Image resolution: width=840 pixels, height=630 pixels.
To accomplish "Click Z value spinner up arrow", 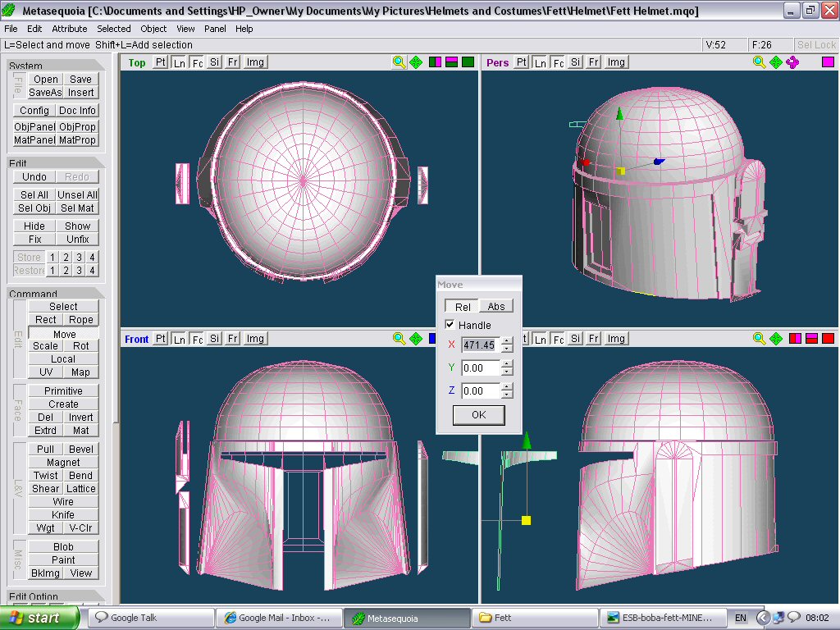I will pyautogui.click(x=507, y=387).
